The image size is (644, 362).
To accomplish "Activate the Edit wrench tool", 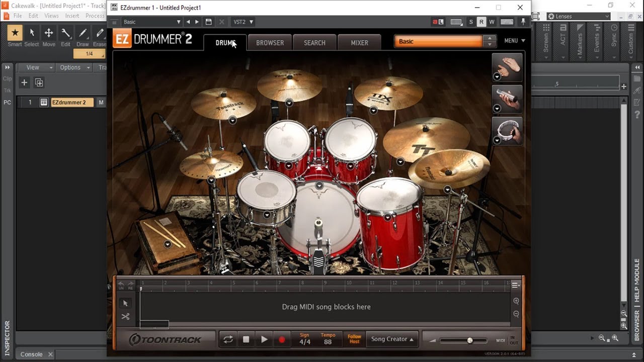I will (66, 33).
